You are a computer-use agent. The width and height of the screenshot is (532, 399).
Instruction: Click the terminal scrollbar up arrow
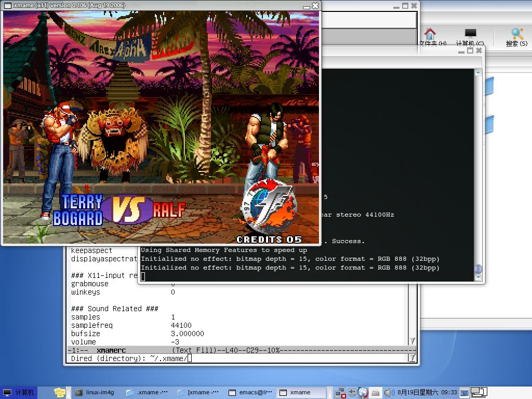click(x=478, y=72)
